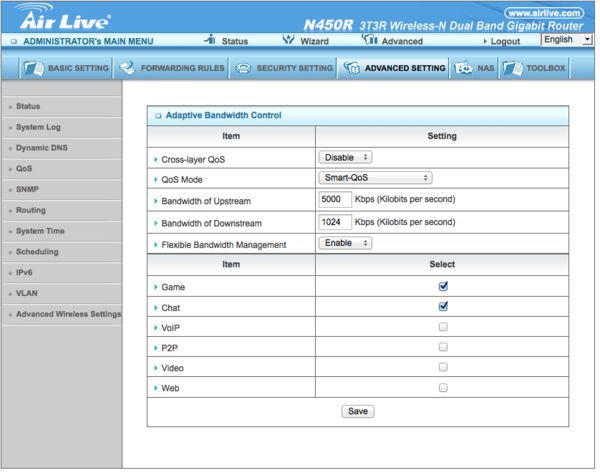The height and width of the screenshot is (473, 600).
Task: Click the Bandwidth of Downstream field
Action: (335, 222)
